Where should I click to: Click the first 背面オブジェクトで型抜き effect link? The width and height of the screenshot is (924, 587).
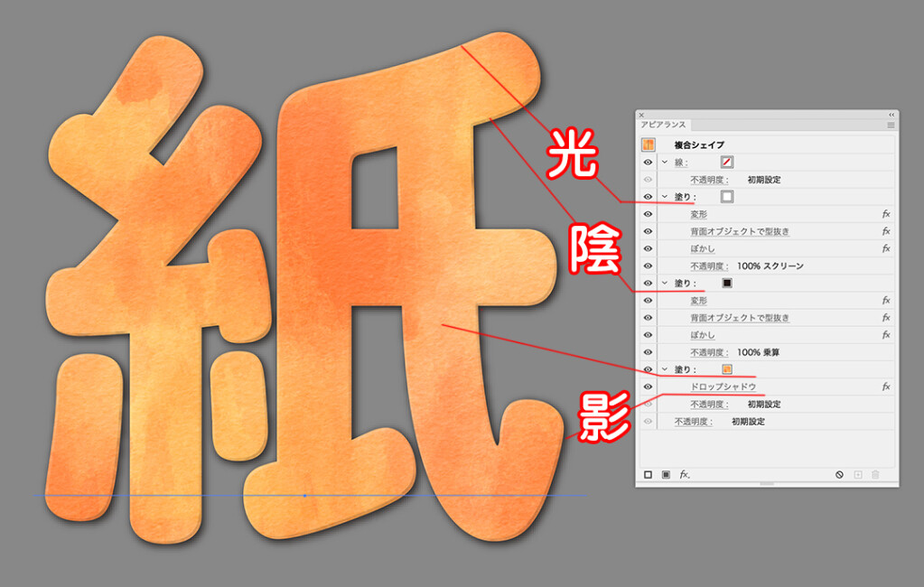[740, 232]
